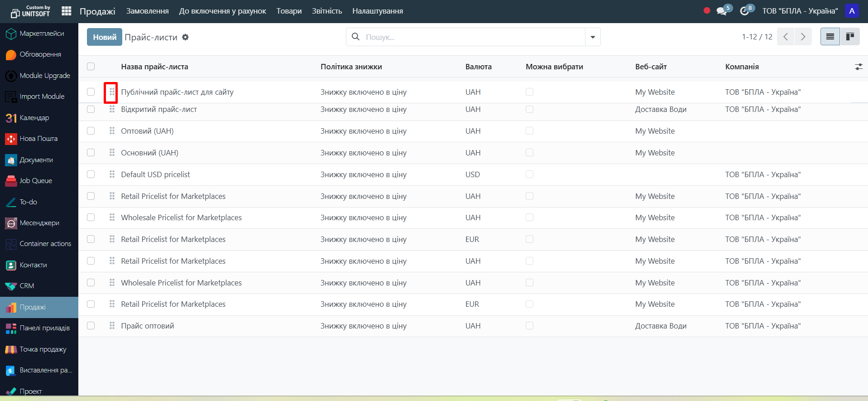Image resolution: width=868 pixels, height=401 pixels.
Task: Open the apps grid menu icon
Action: (67, 11)
